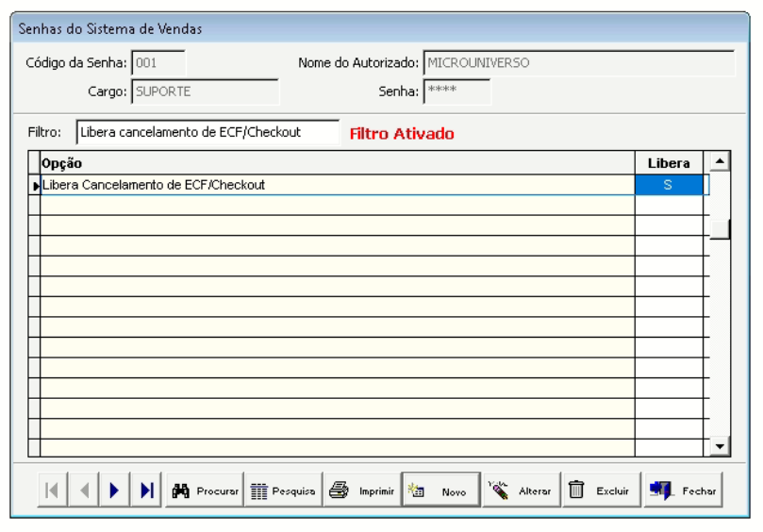Click the Alterar edit button
Viewport: 763px width, 532px height.
[x=522, y=490]
